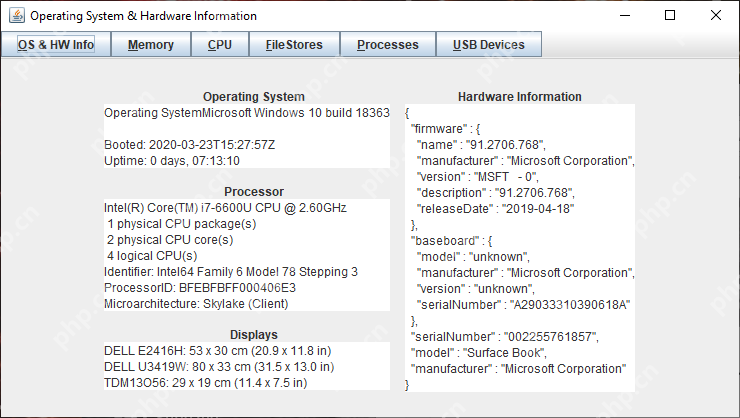Click the baseboard serialNumber line
Screen dimensions: 740x418
pos(523,305)
